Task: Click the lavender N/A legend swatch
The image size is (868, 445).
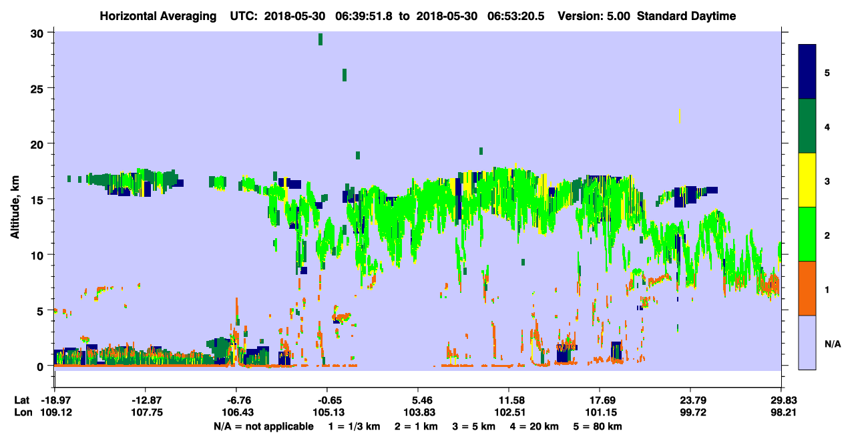Action: 807,342
